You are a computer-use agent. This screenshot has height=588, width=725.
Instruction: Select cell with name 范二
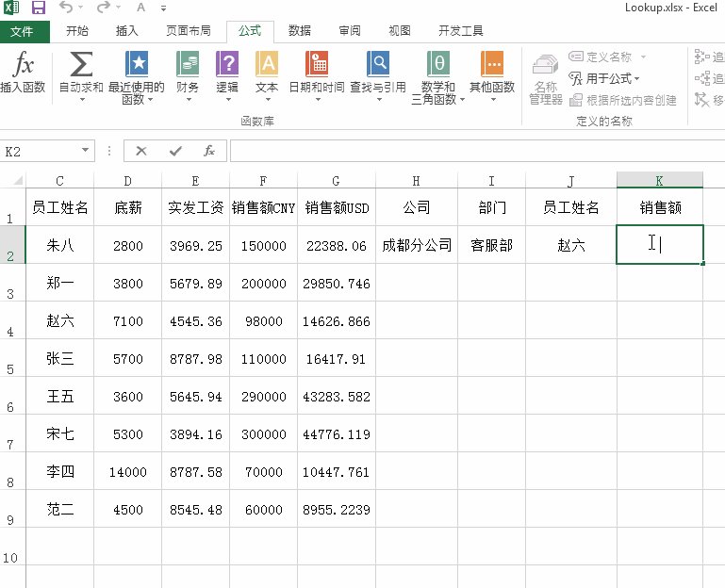click(59, 510)
